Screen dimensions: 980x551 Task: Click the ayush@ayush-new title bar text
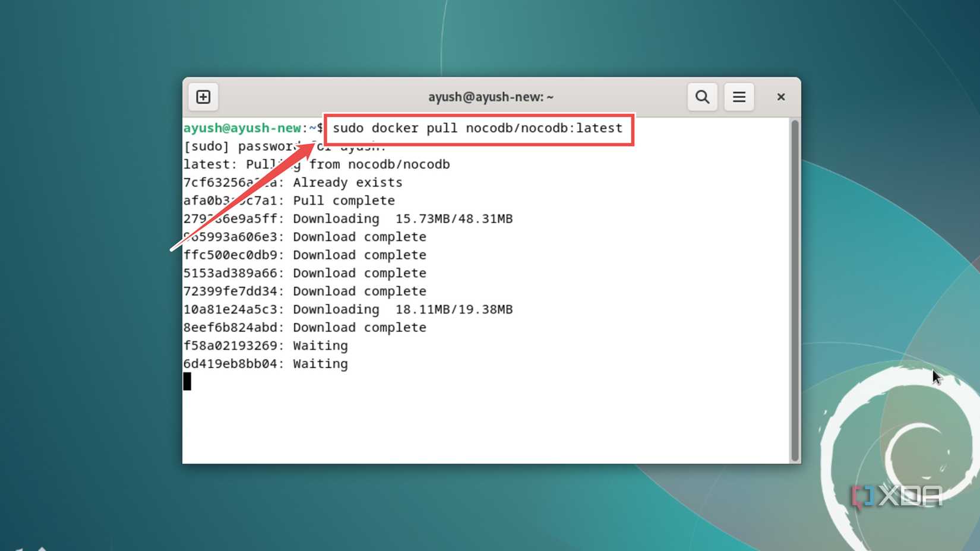[x=491, y=96]
